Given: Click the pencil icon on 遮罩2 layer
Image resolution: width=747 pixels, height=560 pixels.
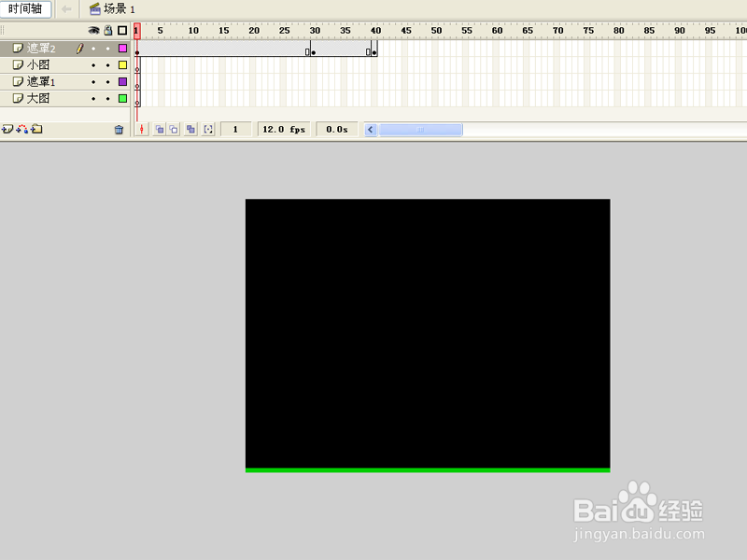Looking at the screenshot, I should coord(80,49).
